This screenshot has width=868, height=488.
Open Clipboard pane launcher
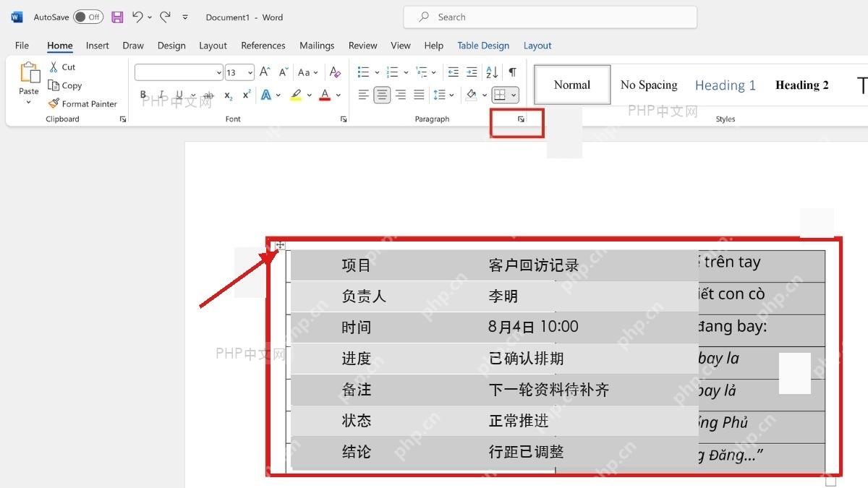coord(123,119)
